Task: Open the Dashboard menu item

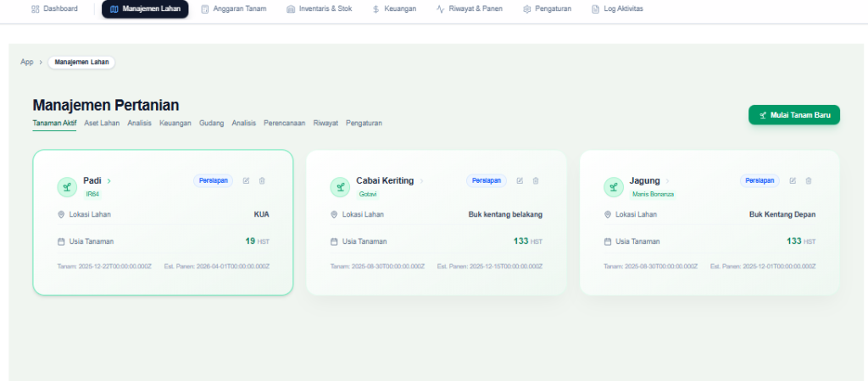Action: pos(54,8)
